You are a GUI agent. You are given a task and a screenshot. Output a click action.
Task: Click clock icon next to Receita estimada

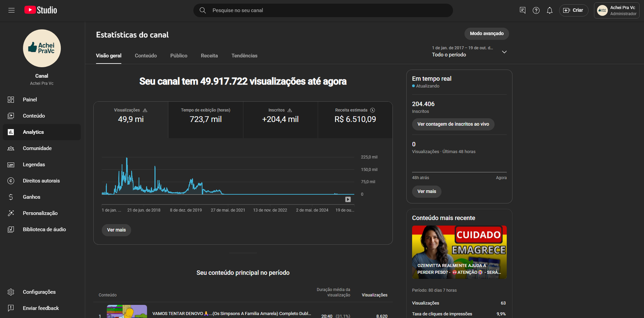(373, 110)
